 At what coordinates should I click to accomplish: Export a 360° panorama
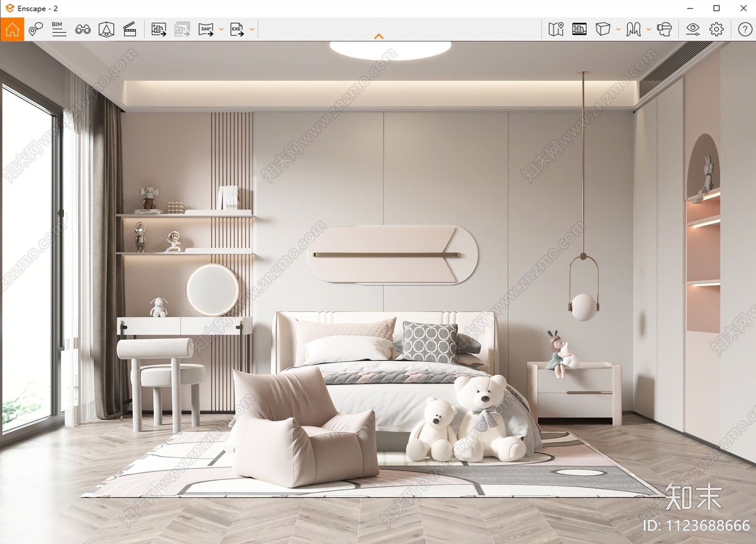206,29
